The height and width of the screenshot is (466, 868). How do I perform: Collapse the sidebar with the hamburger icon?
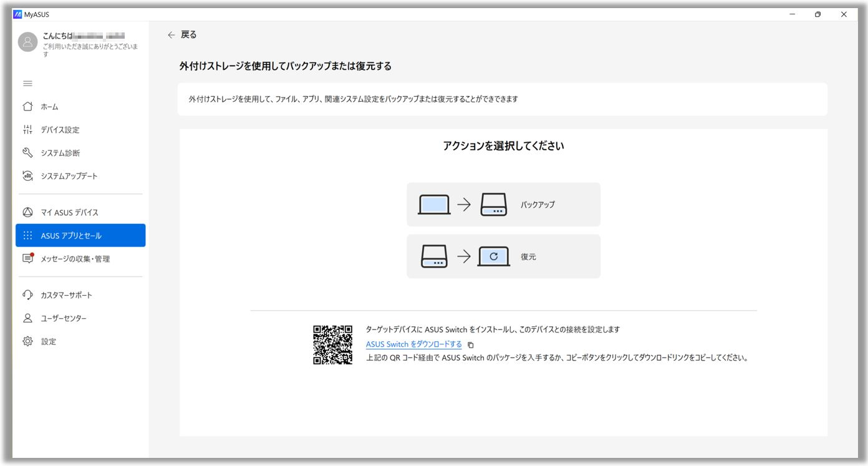point(27,84)
